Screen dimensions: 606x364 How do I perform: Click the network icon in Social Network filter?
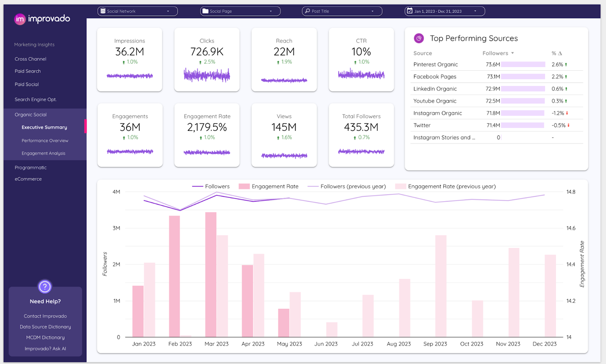(104, 11)
